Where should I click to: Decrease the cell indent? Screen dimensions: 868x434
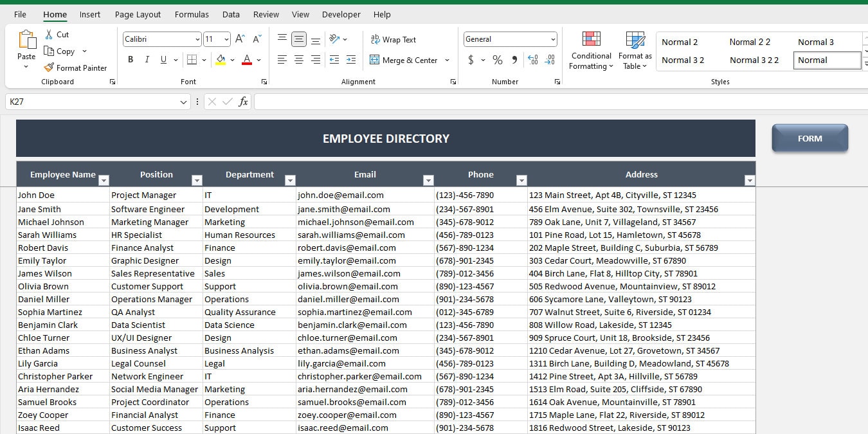334,60
